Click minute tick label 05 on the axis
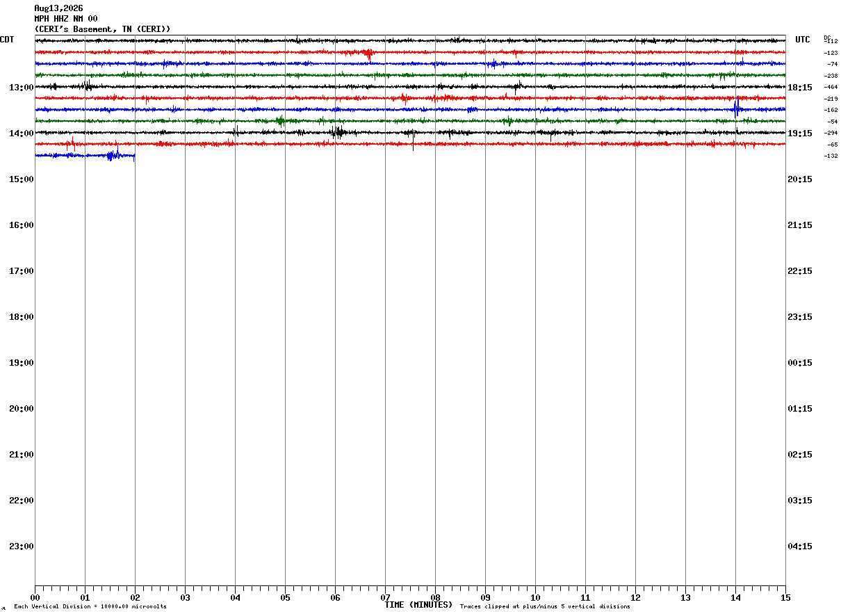 (x=285, y=598)
